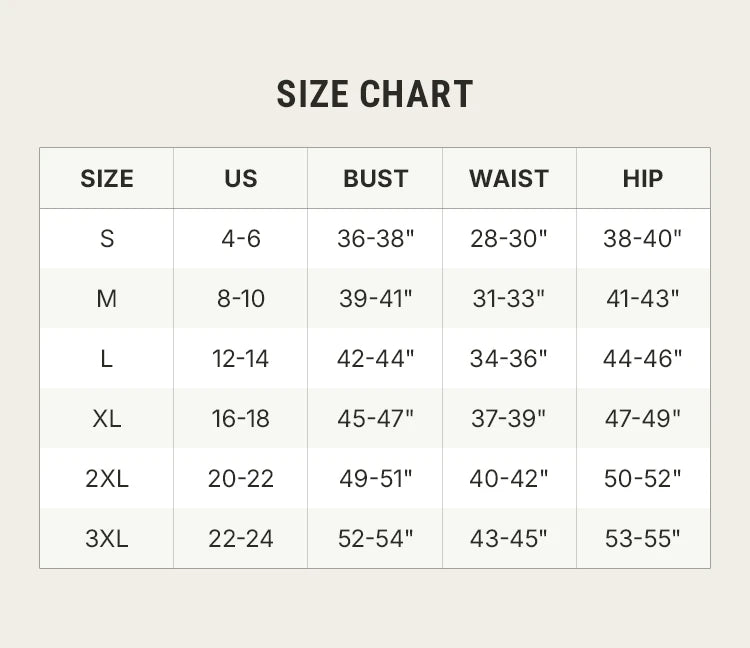Click the US size 16-18 cell
Viewport: 750px width, 648px height.
pos(241,419)
